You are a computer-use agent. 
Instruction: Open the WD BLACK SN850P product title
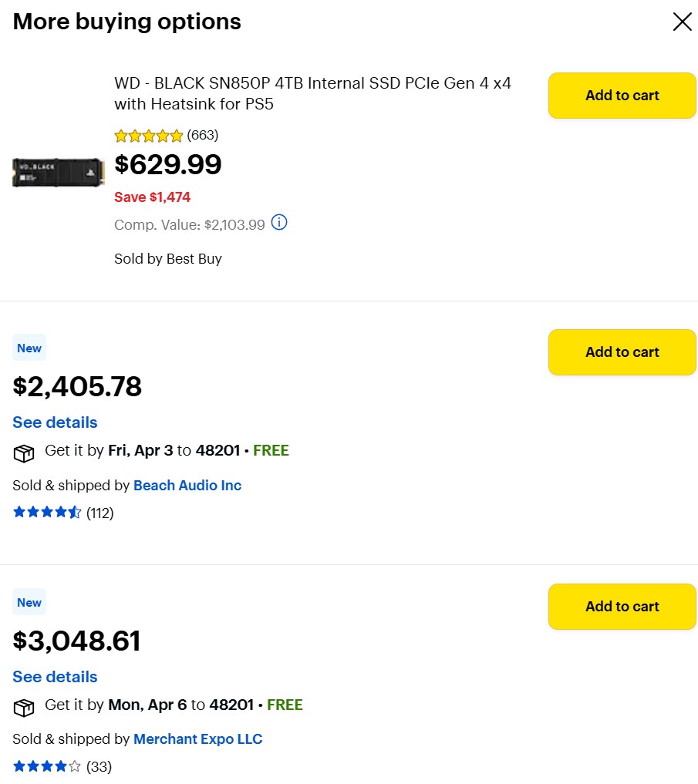coord(312,93)
